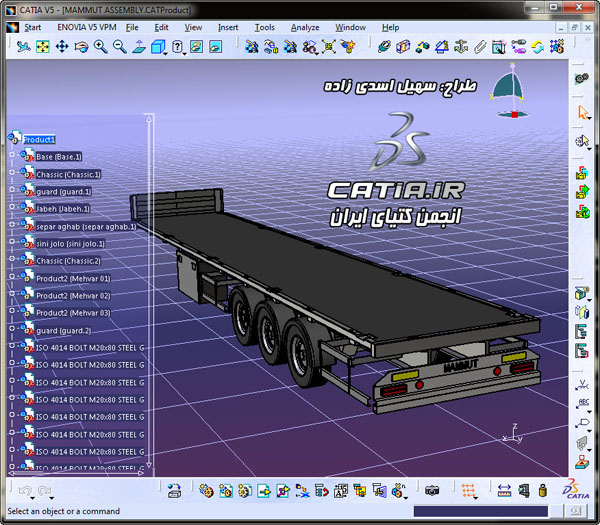600x525 pixels.
Task: Open the File menu
Action: (x=132, y=28)
